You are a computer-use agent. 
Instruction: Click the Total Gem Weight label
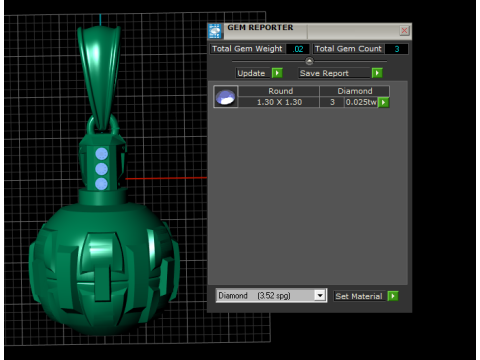tap(247, 49)
